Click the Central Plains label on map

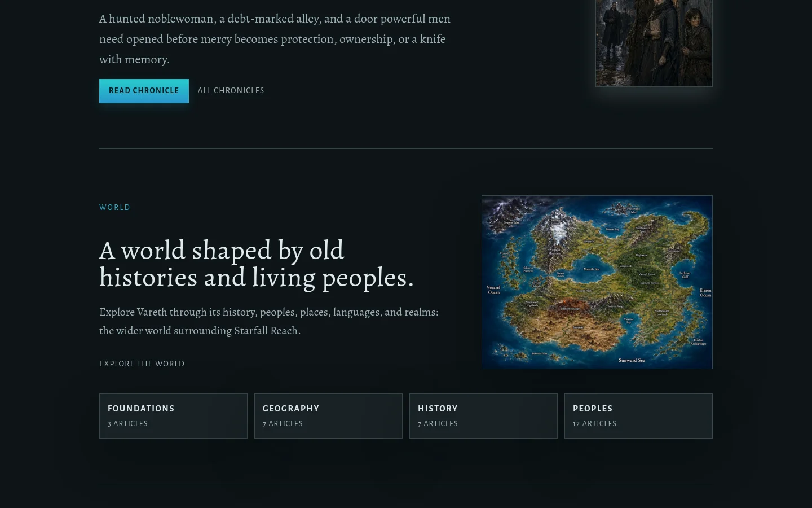point(584,291)
